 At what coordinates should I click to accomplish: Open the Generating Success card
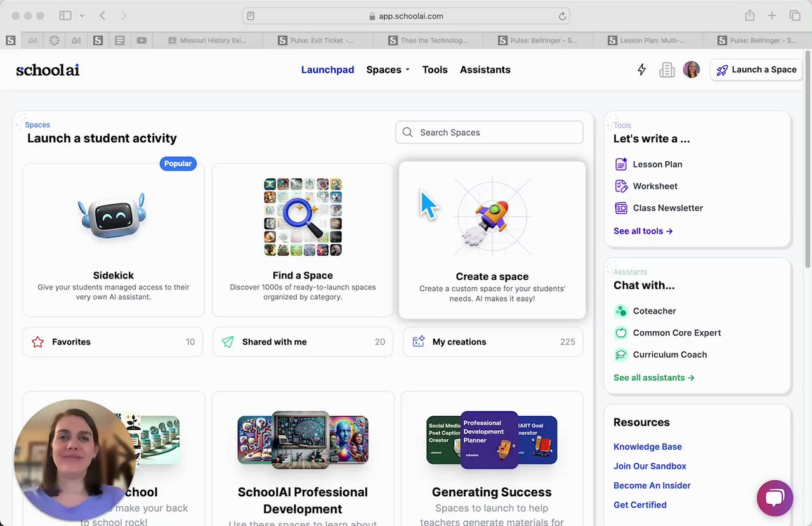point(492,459)
